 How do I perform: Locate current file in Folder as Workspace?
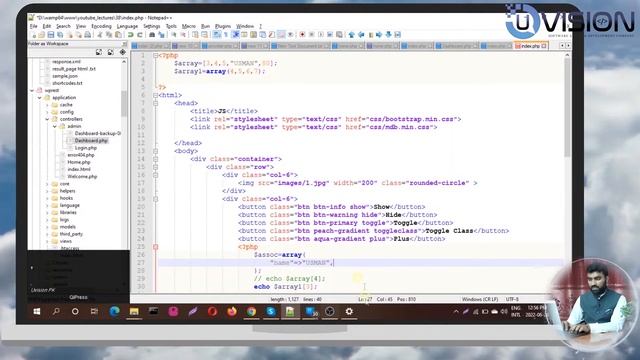122,52
